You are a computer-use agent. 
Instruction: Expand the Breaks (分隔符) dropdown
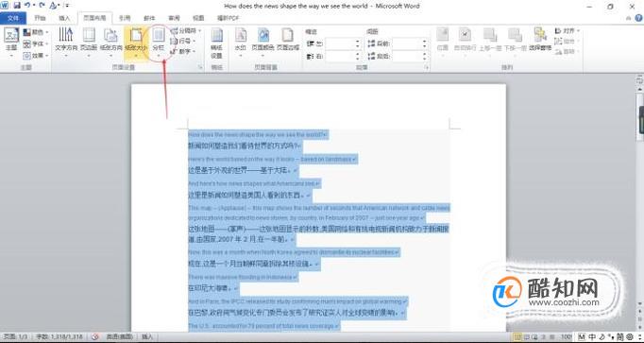pos(186,31)
